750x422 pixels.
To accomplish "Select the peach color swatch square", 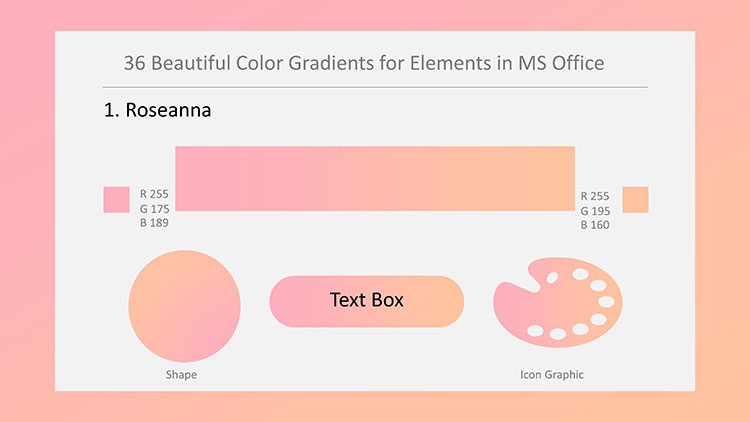I will [635, 200].
